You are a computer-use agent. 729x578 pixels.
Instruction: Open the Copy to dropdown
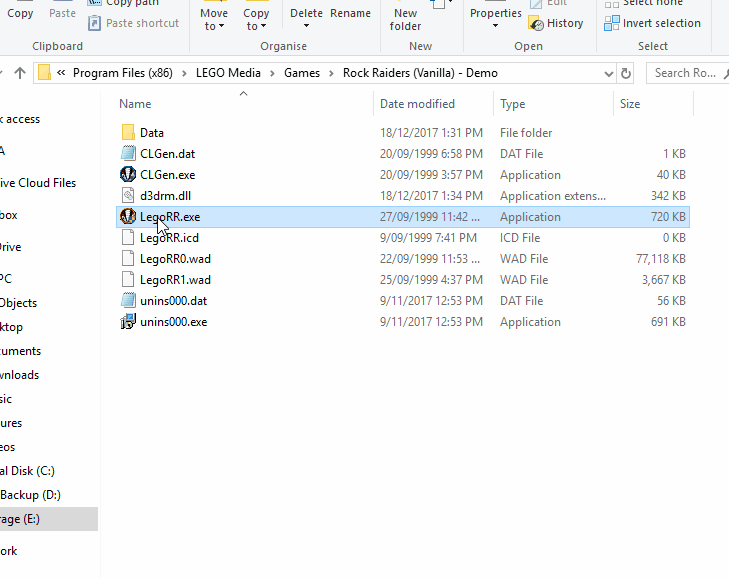coord(256,20)
